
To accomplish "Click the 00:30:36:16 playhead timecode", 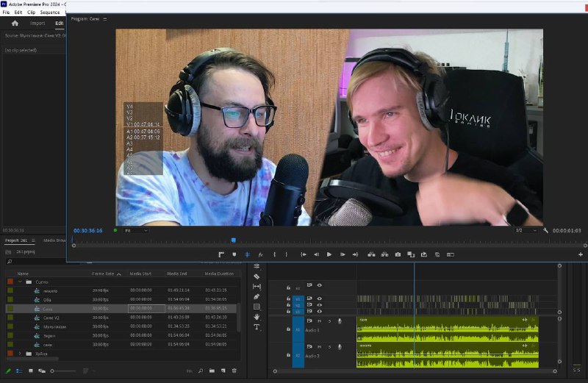I will (x=87, y=230).
